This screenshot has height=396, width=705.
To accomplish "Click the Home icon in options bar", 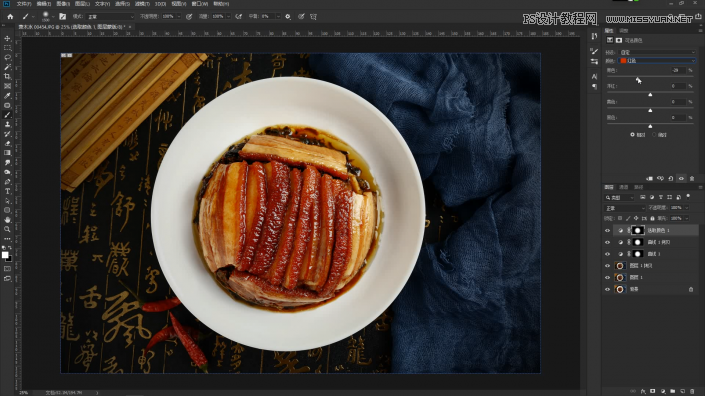I will (10, 17).
